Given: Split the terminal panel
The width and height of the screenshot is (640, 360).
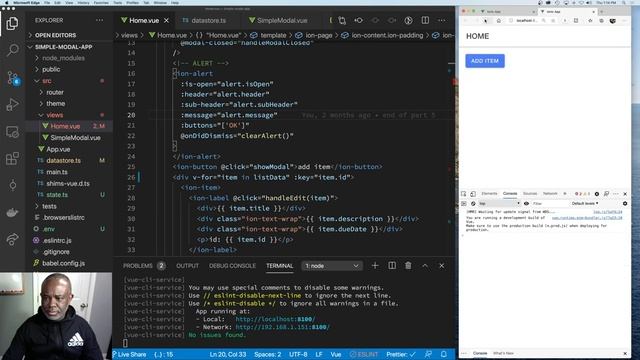Looking at the screenshot, I should [x=392, y=266].
